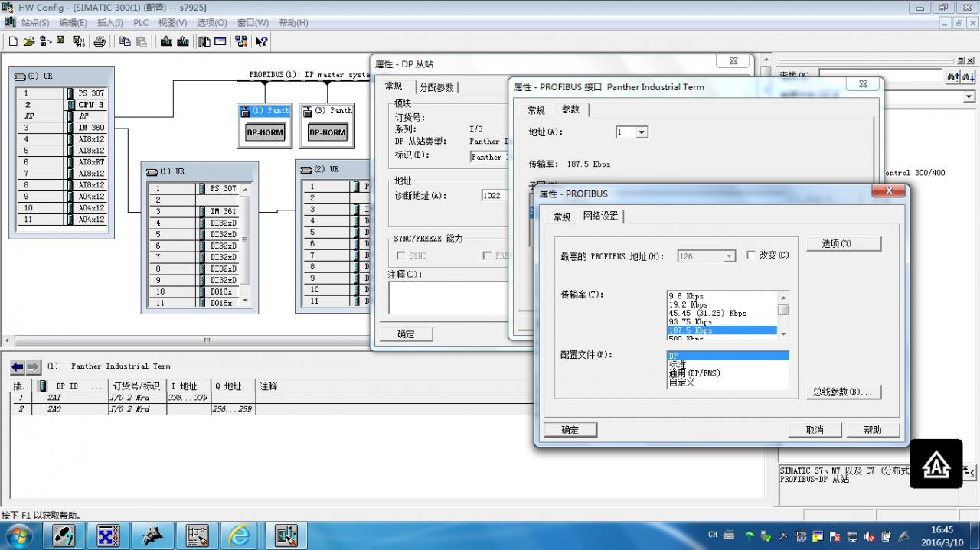This screenshot has height=550, width=980.
Task: Open the highest PROFIBUS address dropdown showing 126
Action: pos(729,256)
